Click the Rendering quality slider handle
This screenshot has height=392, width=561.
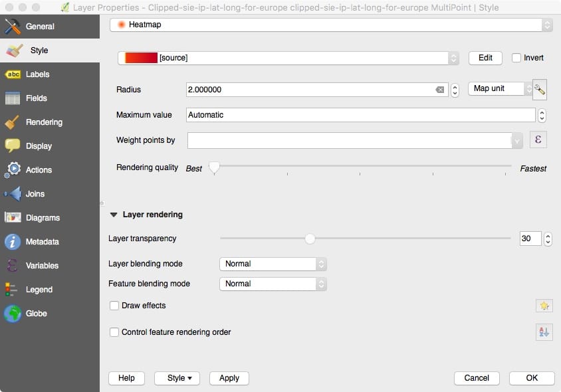coord(214,169)
